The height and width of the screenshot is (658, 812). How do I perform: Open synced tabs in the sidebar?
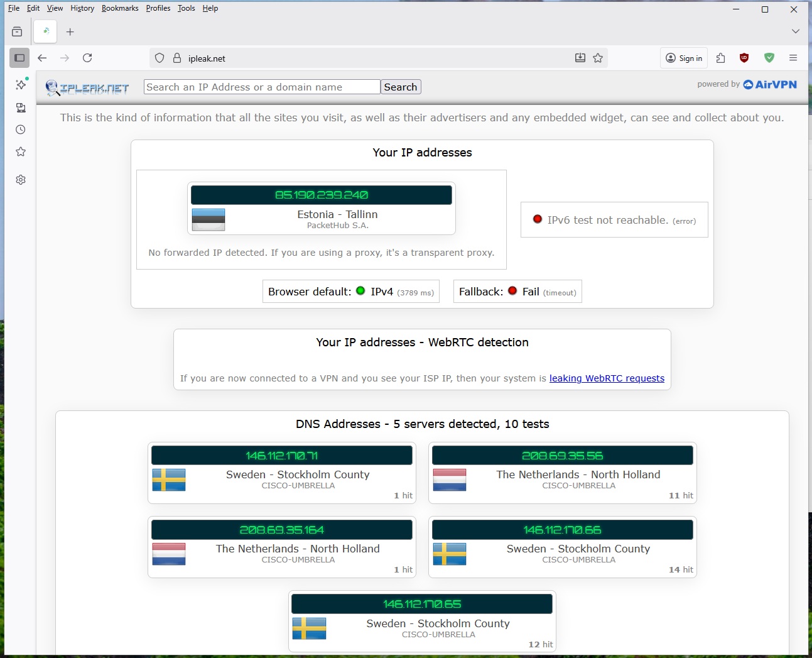(x=21, y=107)
